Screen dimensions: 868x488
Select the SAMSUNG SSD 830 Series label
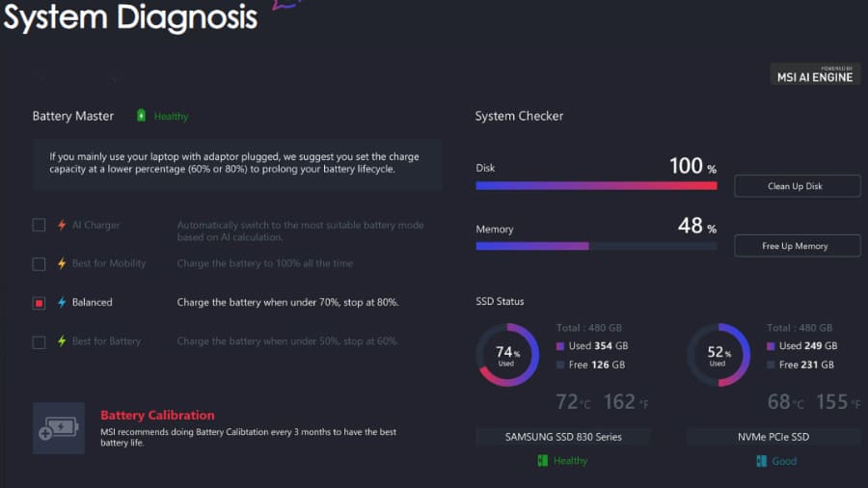pyautogui.click(x=563, y=437)
